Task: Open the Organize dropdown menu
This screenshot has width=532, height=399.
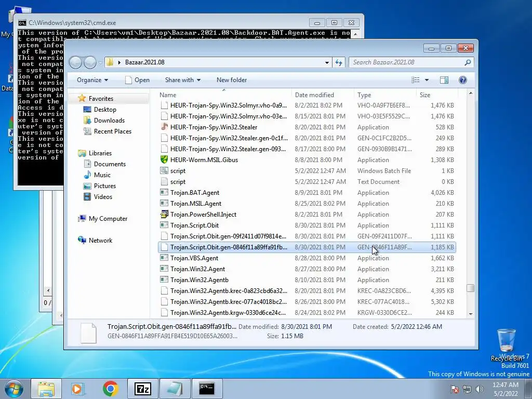Action: tap(92, 80)
